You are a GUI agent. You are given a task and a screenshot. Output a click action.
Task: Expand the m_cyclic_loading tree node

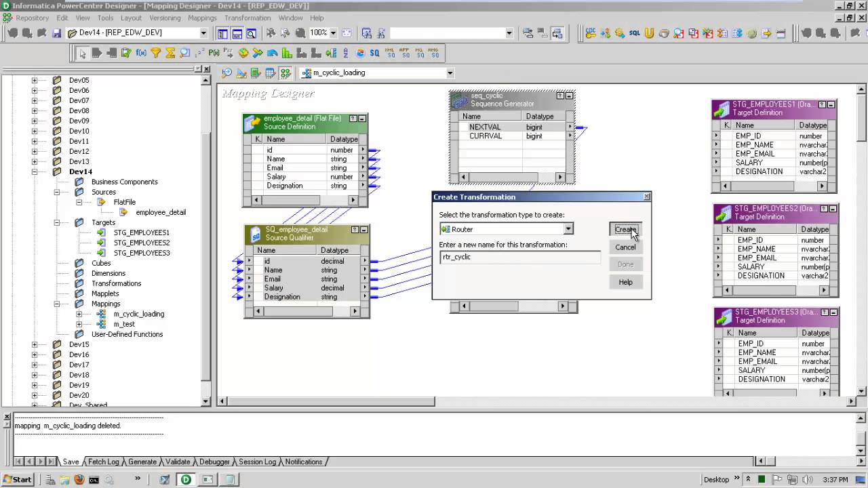pos(79,314)
